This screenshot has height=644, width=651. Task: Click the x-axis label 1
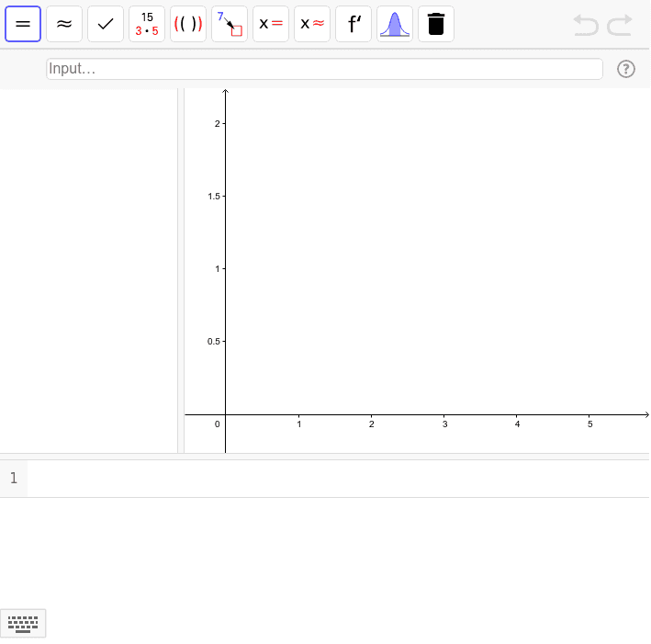click(299, 424)
